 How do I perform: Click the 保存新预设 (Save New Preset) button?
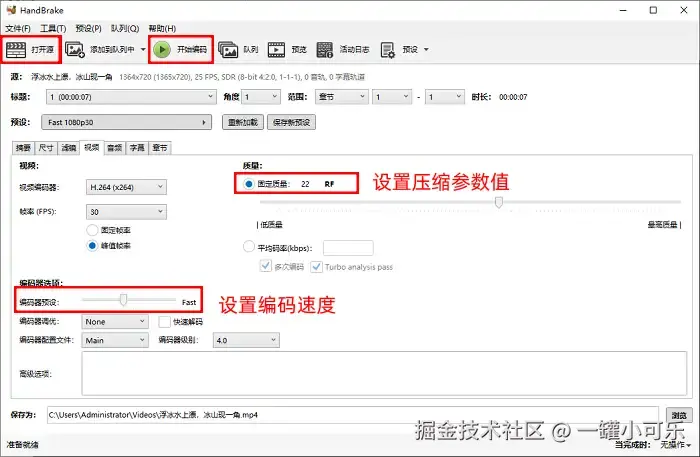coord(292,122)
